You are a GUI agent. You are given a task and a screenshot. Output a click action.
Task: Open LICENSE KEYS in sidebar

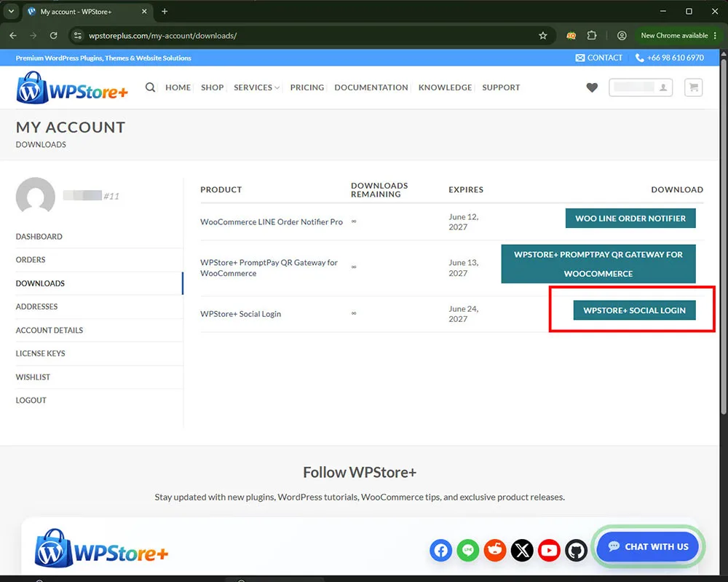(x=40, y=353)
